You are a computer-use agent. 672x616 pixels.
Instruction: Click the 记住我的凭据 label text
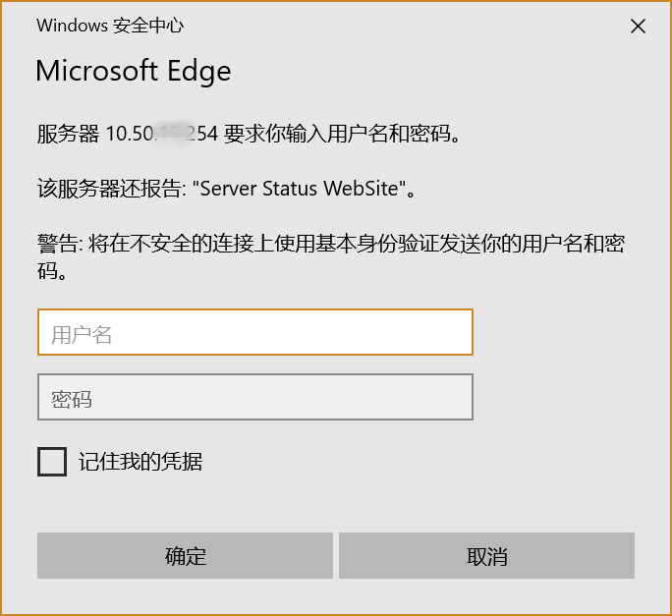click(140, 461)
